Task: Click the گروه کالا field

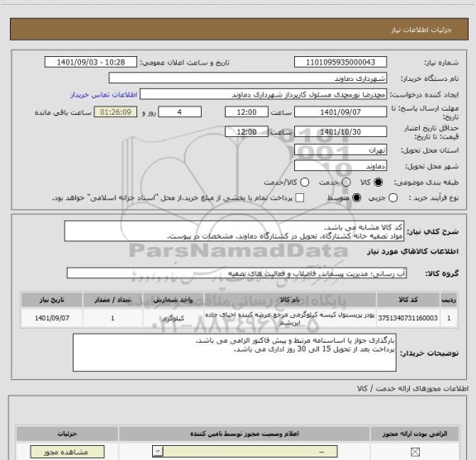Action: coord(236,273)
